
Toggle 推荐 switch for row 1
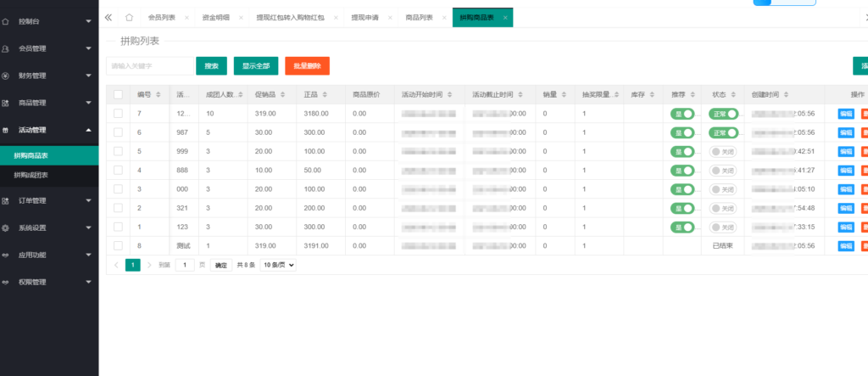coord(682,227)
